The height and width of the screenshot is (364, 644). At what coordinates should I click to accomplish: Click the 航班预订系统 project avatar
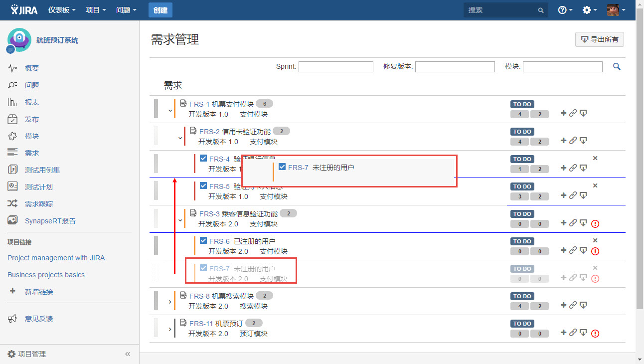19,40
